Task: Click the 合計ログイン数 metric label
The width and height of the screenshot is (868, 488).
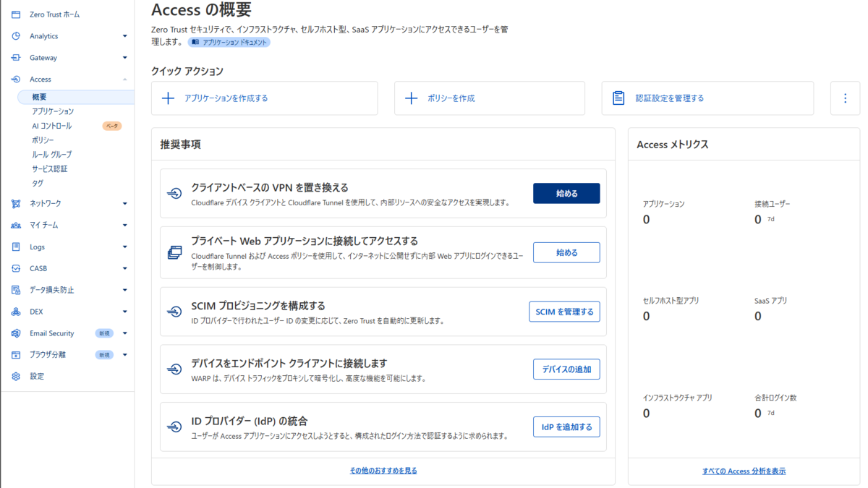Action: point(775,398)
